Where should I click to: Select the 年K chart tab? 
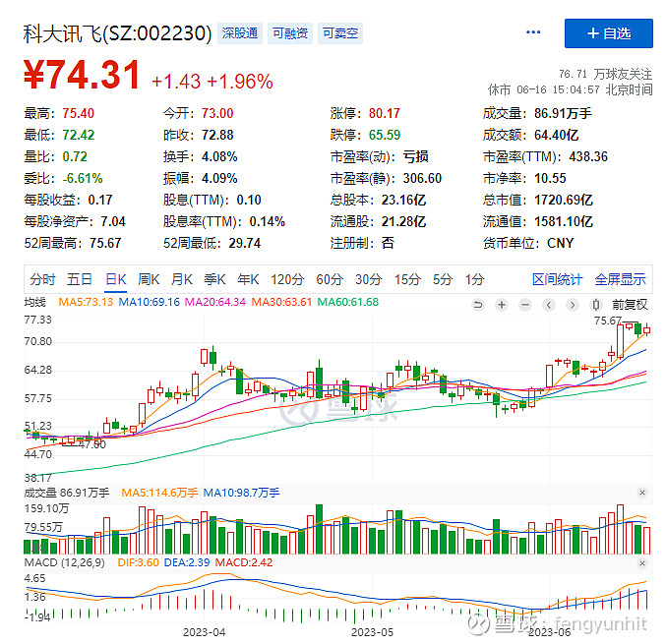pos(248,279)
